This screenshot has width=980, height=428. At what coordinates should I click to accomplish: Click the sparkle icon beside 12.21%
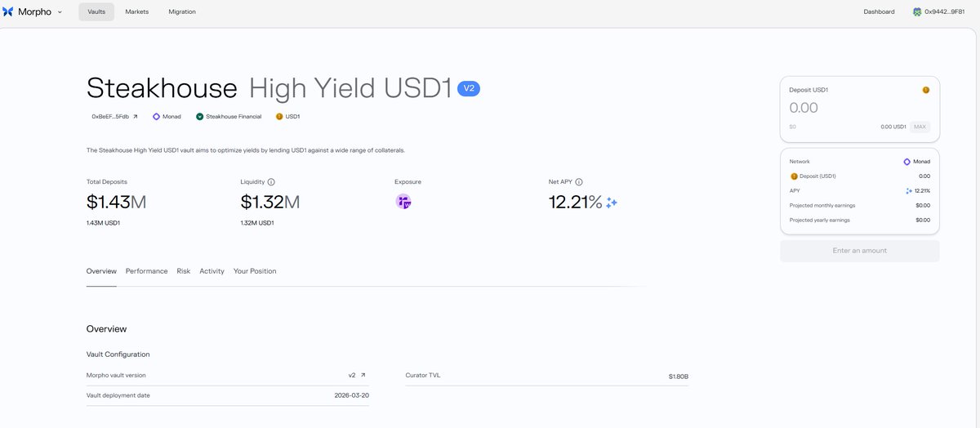tap(612, 203)
